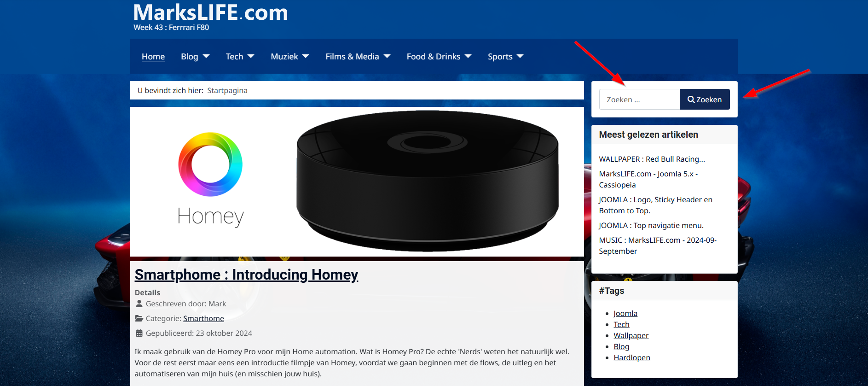Click the colorful Homey ring logo
The image size is (868, 386).
[210, 164]
